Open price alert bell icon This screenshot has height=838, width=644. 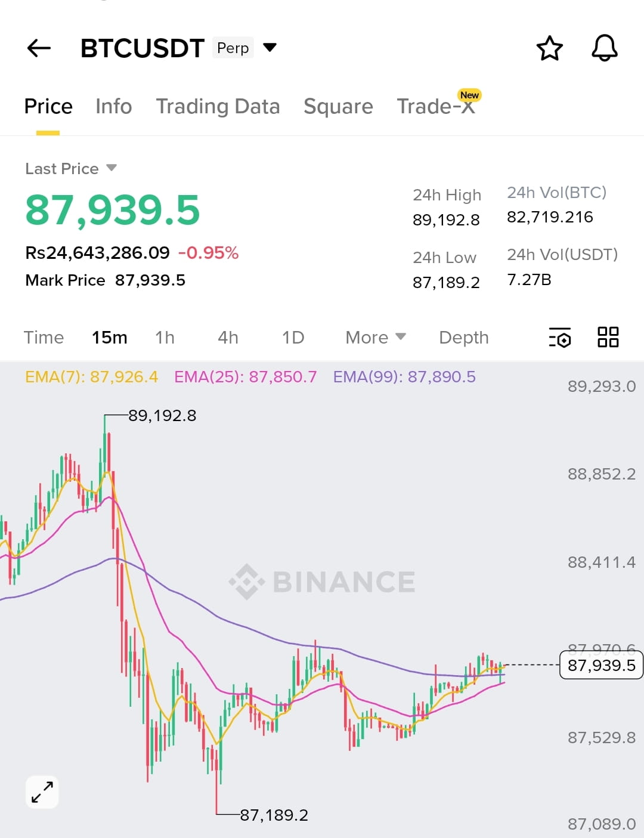click(x=604, y=48)
